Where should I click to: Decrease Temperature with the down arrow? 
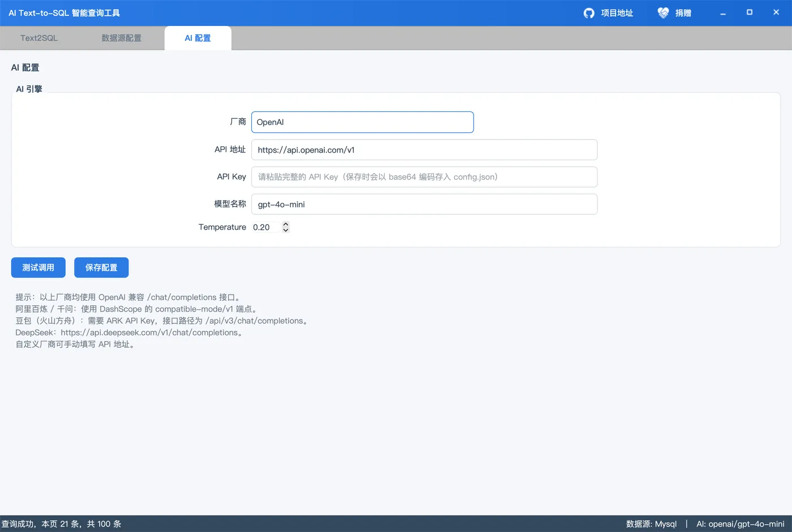[286, 230]
